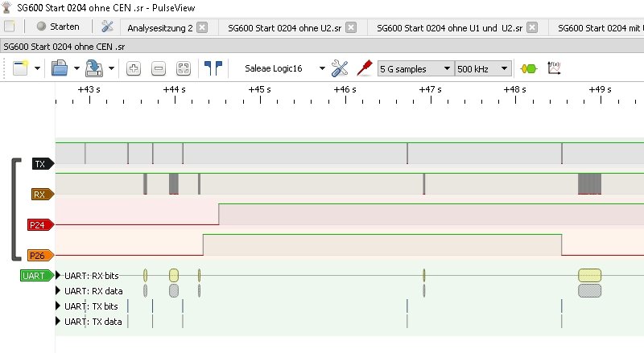
Task: Click the open file folder icon
Action: click(x=59, y=69)
